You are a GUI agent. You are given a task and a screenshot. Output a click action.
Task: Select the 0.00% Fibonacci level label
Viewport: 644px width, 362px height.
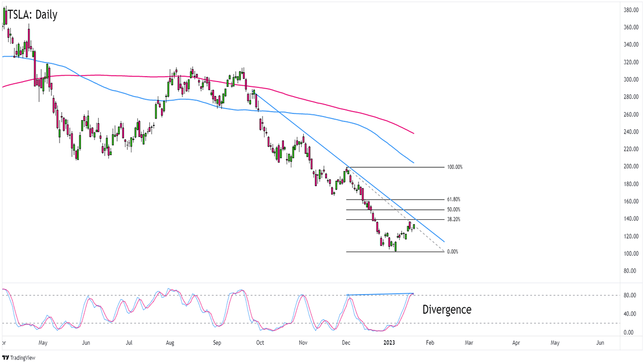452,252
